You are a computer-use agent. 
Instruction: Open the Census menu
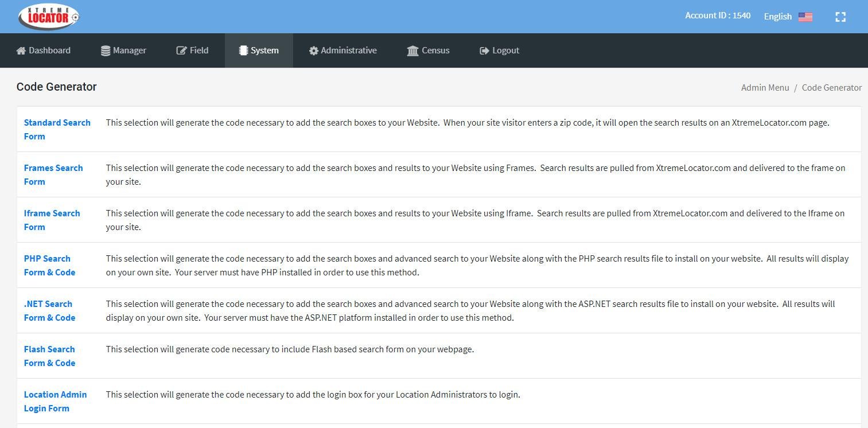pyautogui.click(x=435, y=50)
